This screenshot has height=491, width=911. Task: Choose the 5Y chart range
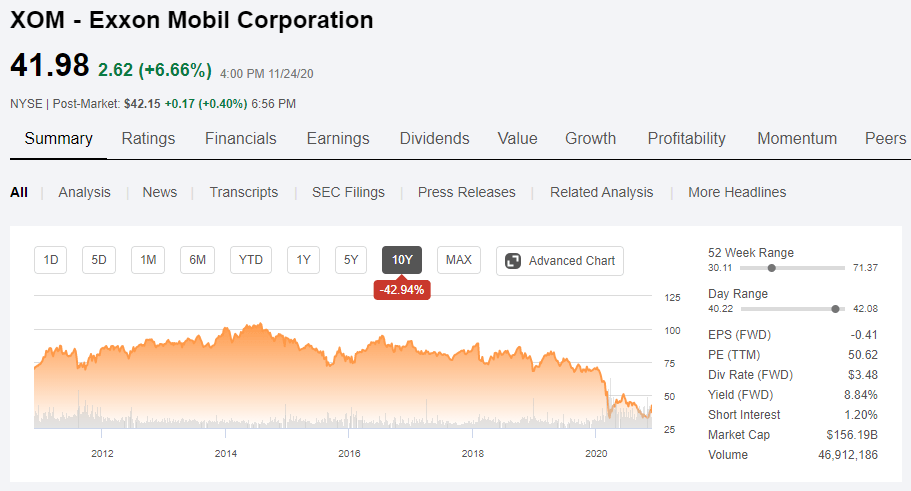(351, 260)
